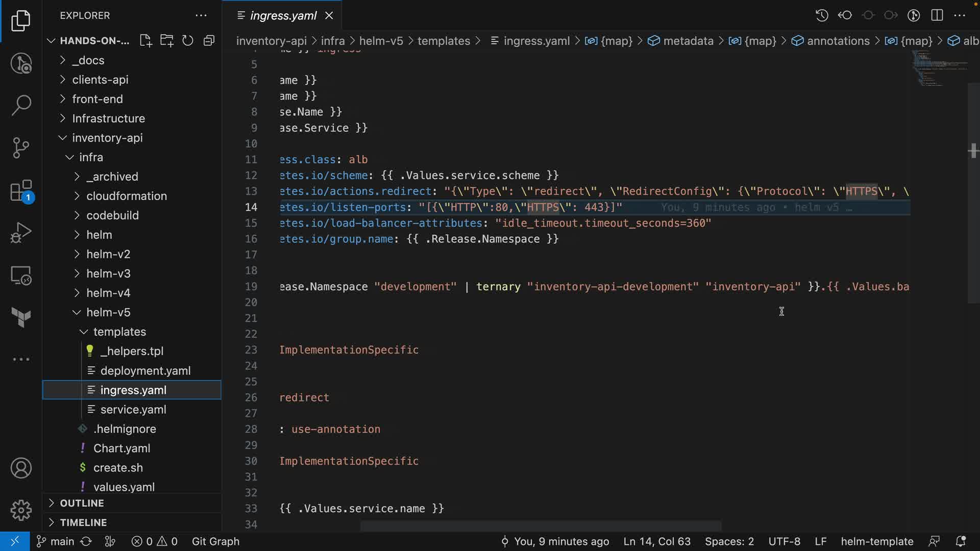
Task: Expand the helm-v4 folder
Action: (108, 293)
